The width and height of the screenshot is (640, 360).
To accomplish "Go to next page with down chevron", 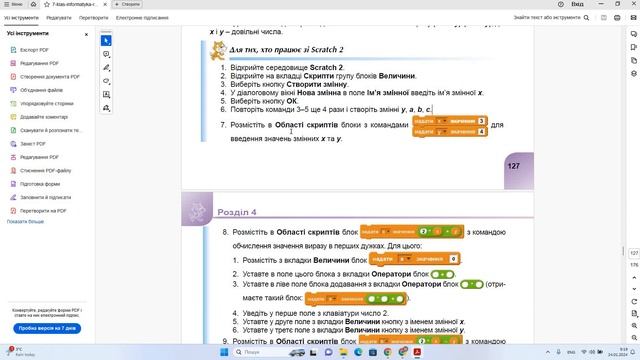I will point(634,289).
